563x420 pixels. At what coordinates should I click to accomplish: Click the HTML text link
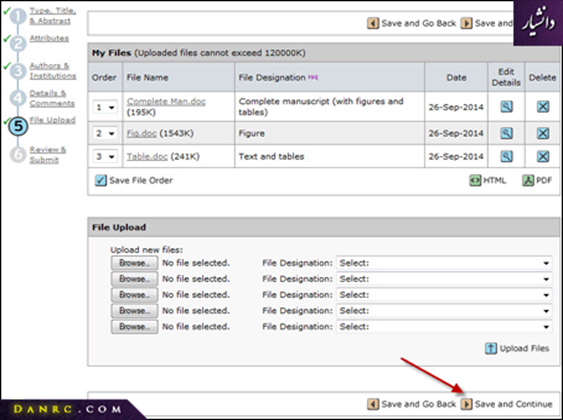494,180
